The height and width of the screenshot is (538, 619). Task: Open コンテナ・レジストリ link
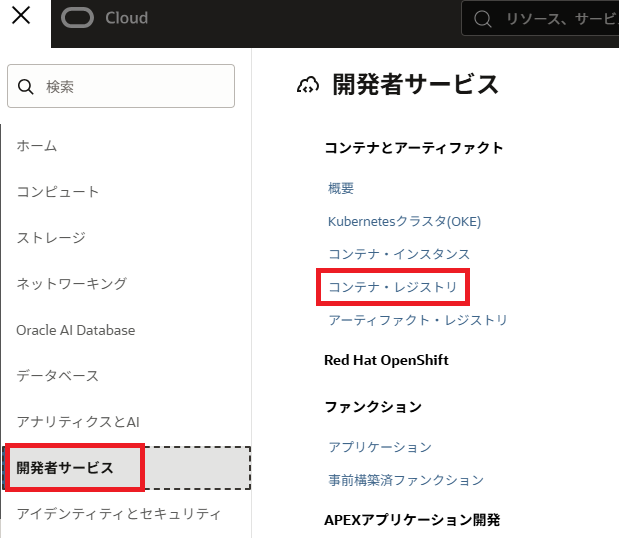393,287
